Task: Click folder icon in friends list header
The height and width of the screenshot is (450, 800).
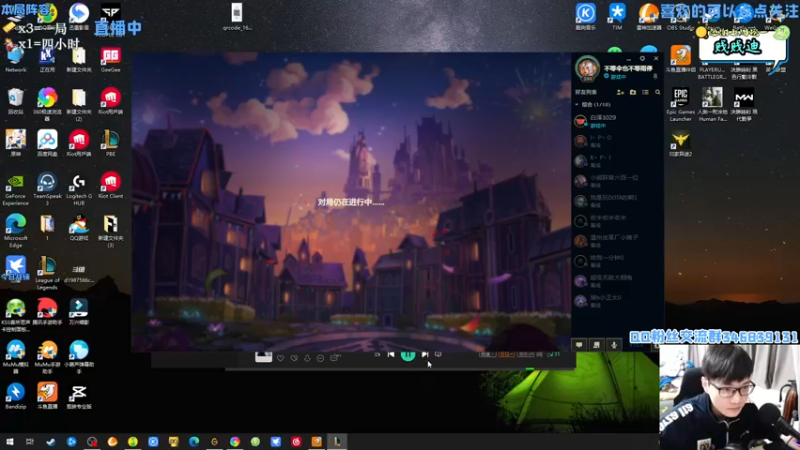Action: coord(633,92)
